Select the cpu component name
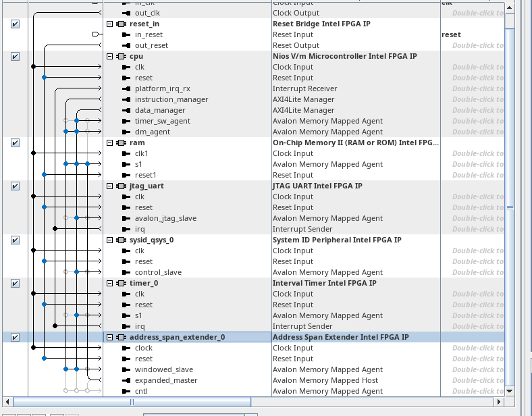532x416 pixels. (x=136, y=56)
